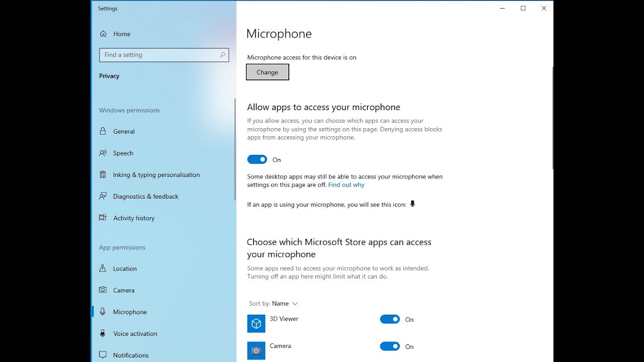
Task: Click the Microphone icon in sidebar
Action: point(103,312)
